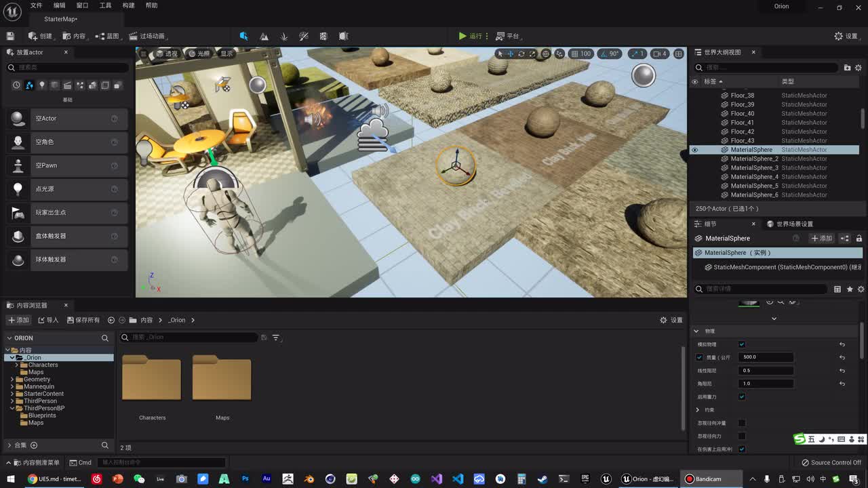
Task: Click the lock icon in Details panel
Action: click(859, 239)
